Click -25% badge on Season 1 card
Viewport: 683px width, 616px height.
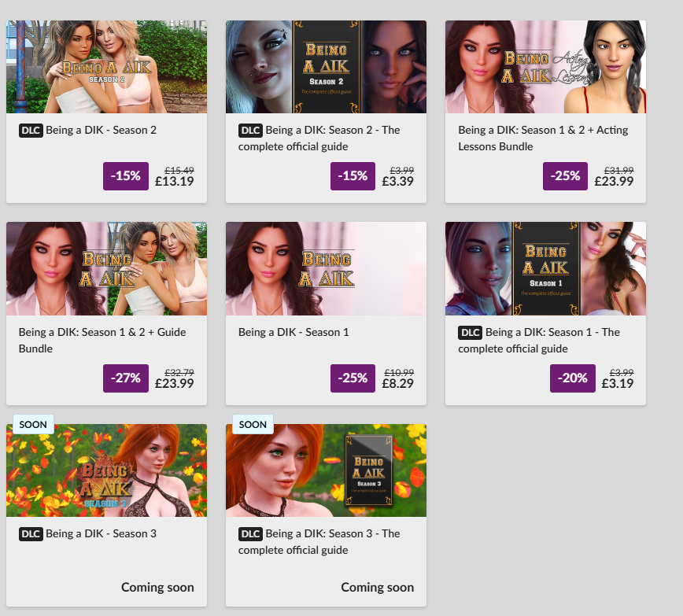click(x=353, y=378)
